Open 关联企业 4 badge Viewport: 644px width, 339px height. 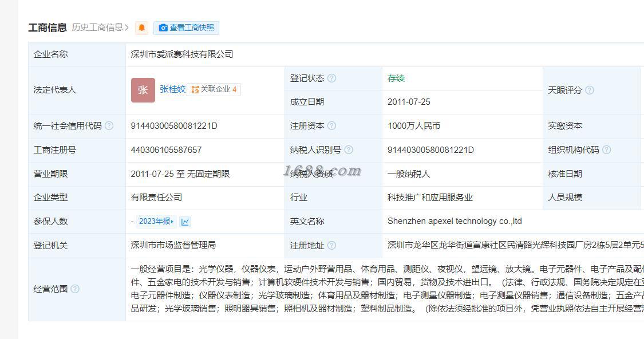coord(214,89)
